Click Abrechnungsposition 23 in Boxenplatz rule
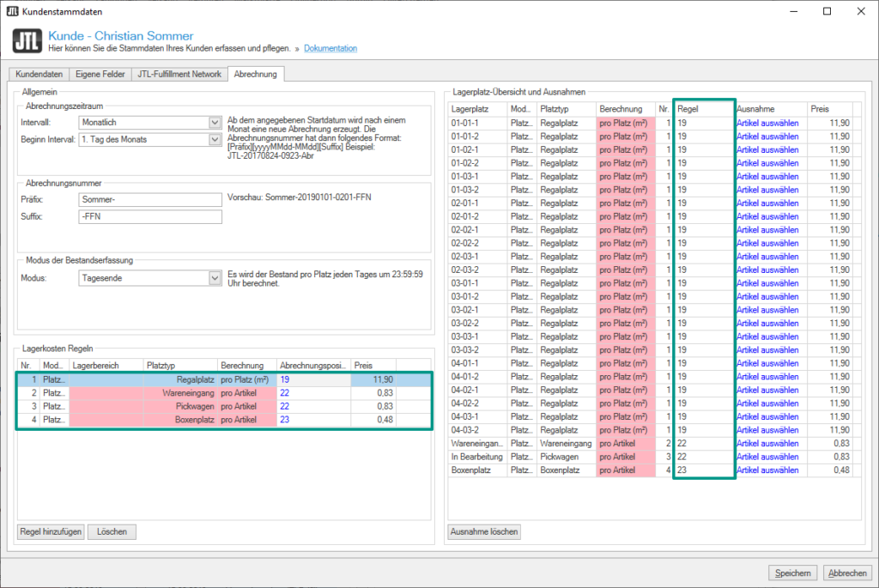The width and height of the screenshot is (879, 588). click(x=284, y=421)
